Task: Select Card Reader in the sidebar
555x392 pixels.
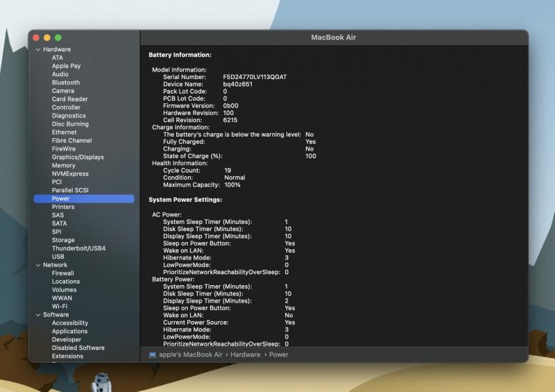Action: pos(70,99)
